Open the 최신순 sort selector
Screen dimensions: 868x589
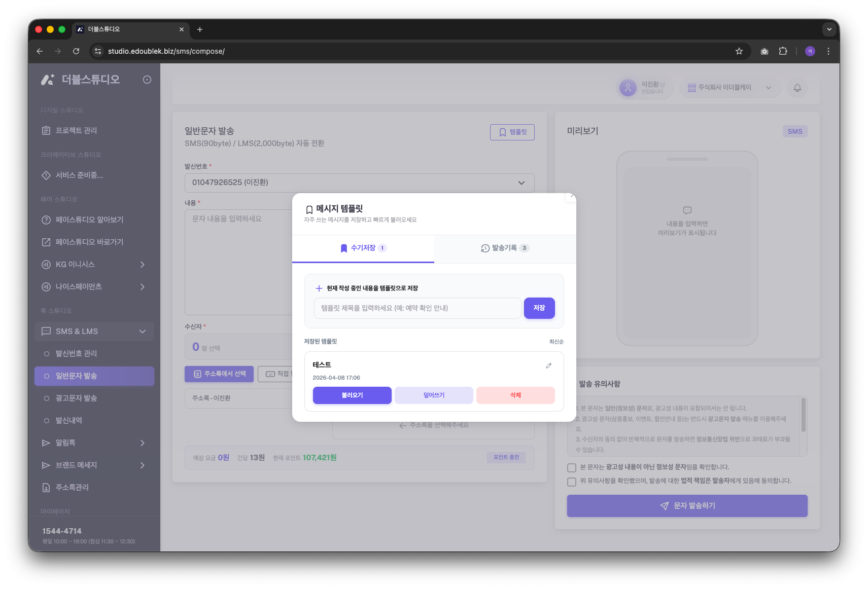click(x=556, y=342)
